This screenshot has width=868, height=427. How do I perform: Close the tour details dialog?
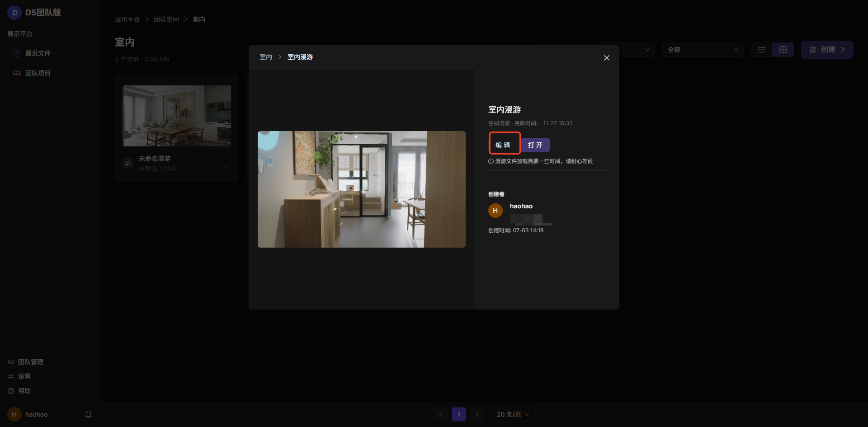tap(607, 58)
